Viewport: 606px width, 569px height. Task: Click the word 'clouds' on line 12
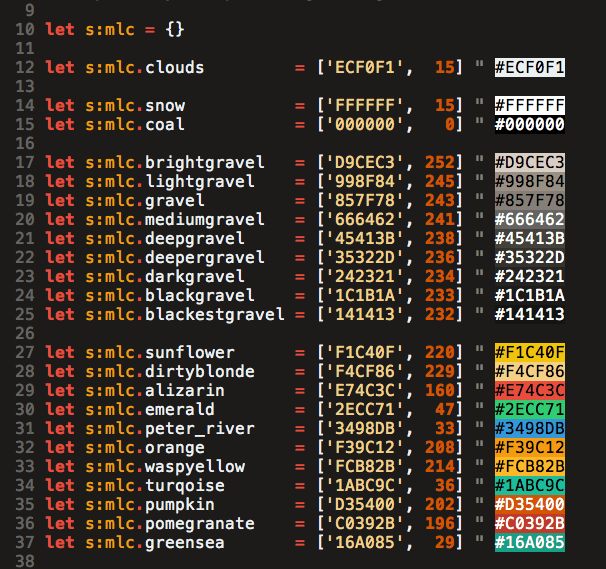point(174,67)
